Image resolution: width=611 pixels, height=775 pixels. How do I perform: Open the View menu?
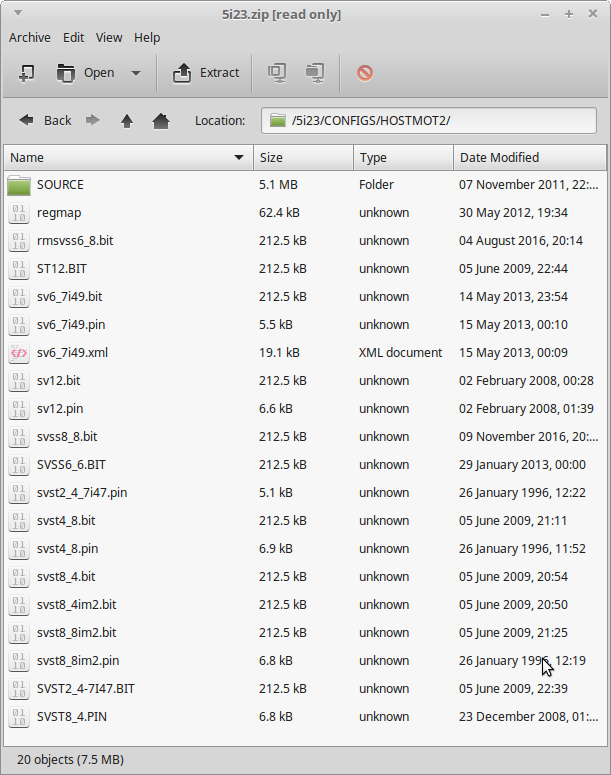(109, 38)
